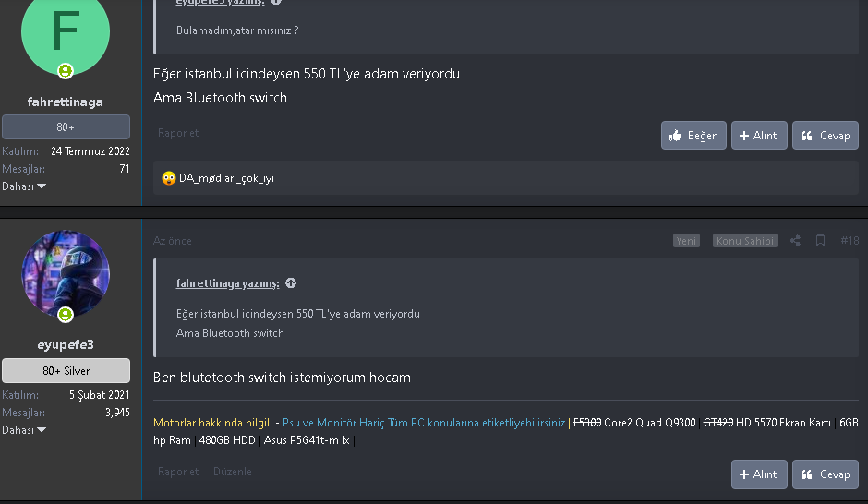
Task: Click the online status badge on fahrettinaga's avatar
Action: click(x=66, y=71)
